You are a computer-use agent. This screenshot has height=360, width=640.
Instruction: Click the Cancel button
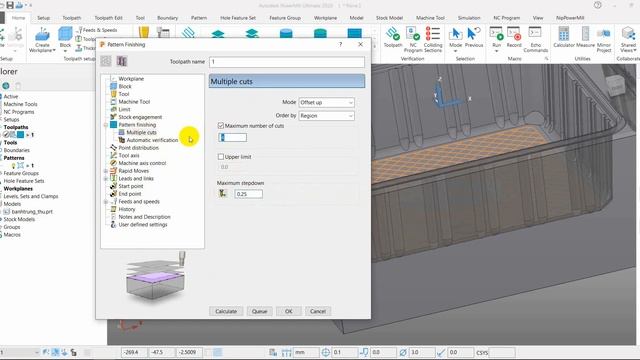(x=318, y=311)
